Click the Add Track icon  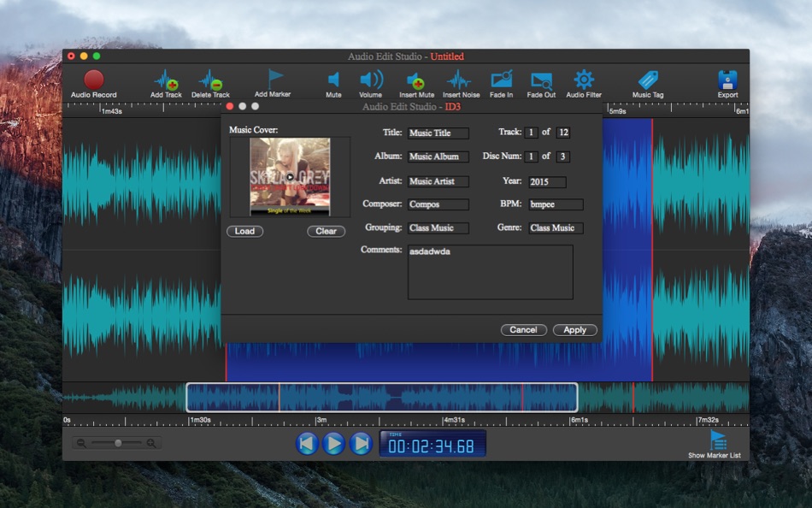point(166,80)
